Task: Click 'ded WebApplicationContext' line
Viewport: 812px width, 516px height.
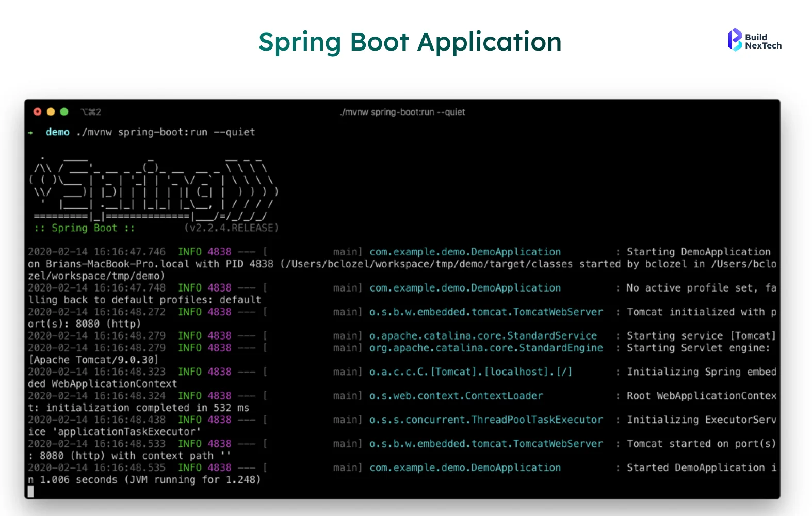Action: click(102, 384)
